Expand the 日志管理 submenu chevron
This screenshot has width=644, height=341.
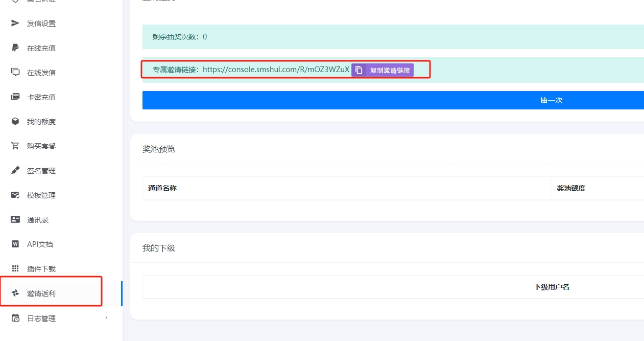pyautogui.click(x=106, y=317)
